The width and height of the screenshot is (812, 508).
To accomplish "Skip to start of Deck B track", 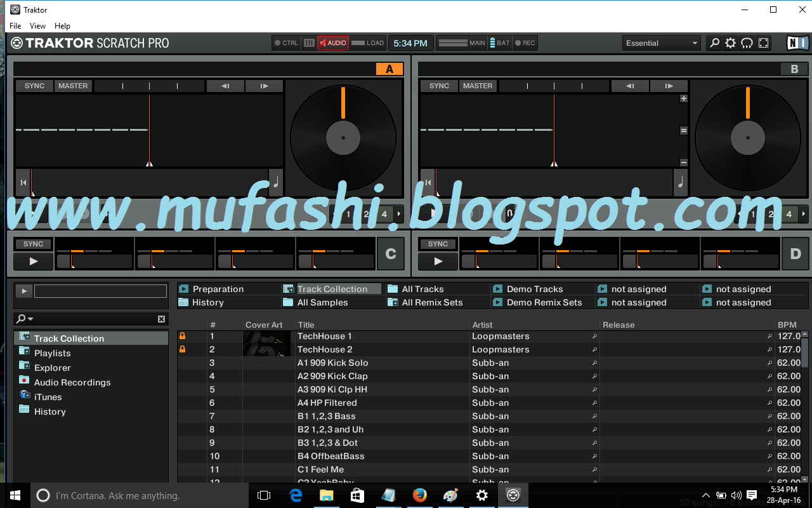I will click(x=428, y=183).
